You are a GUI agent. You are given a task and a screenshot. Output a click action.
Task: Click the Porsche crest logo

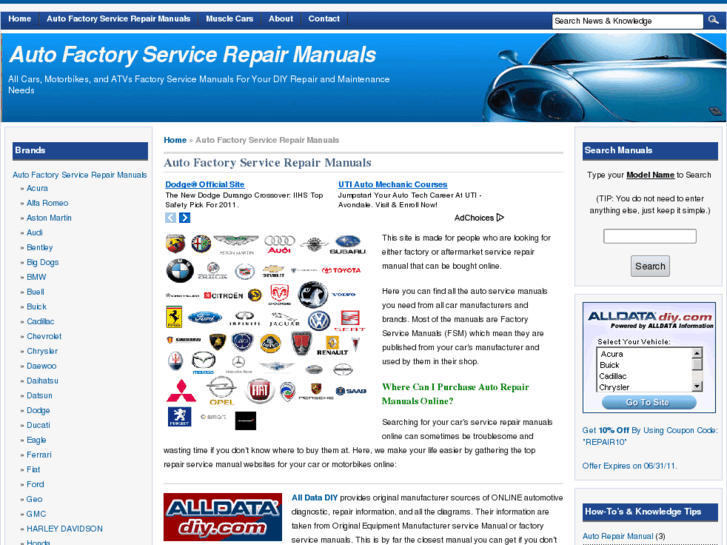point(316,391)
